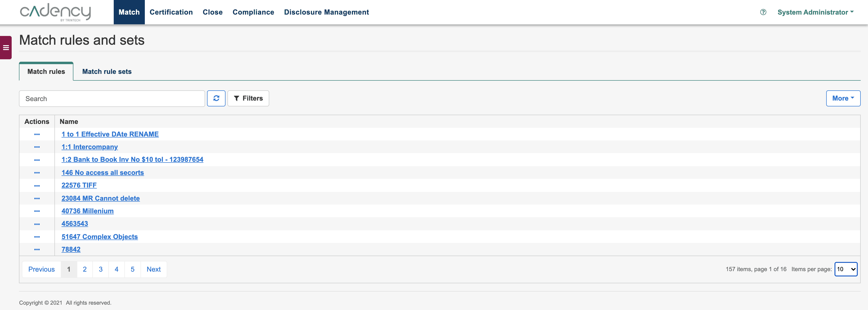Expand the More options dropdown
Image resolution: width=868 pixels, height=310 pixels.
coord(843,98)
